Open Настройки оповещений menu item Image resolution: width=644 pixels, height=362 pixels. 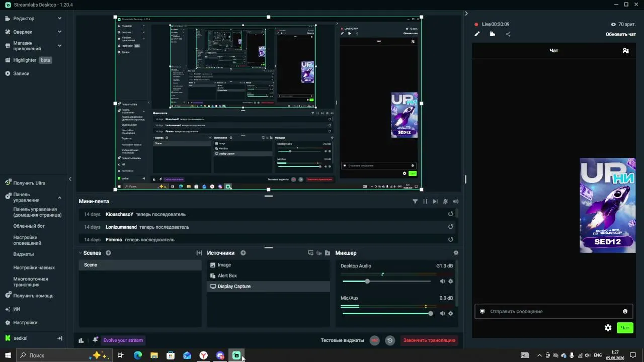pyautogui.click(x=27, y=240)
